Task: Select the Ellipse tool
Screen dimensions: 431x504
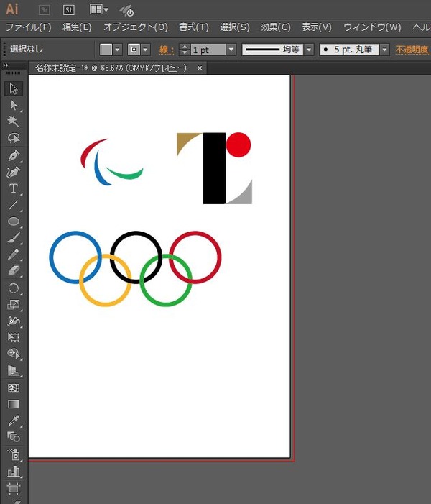Action: click(x=14, y=221)
